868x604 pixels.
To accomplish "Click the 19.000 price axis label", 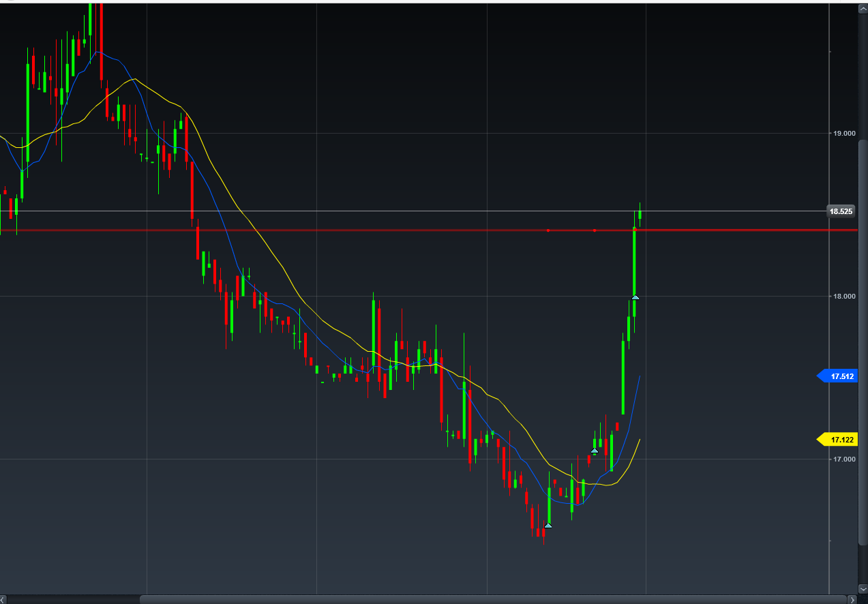I will click(x=844, y=134).
